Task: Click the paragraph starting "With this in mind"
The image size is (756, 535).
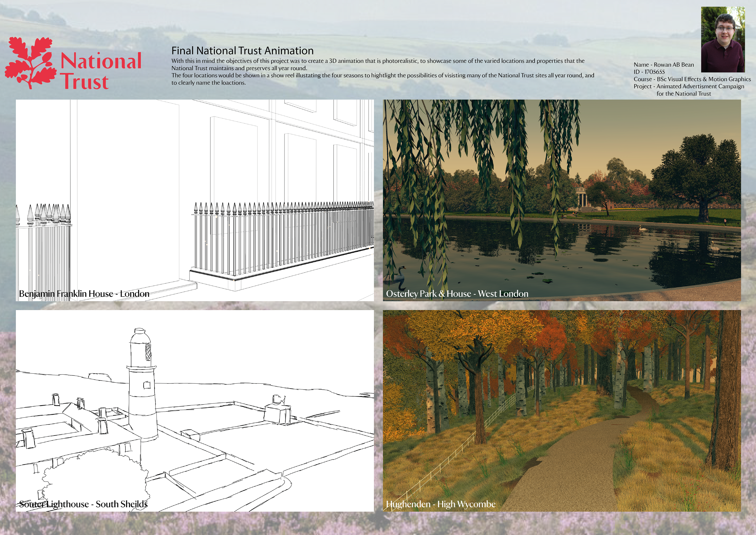Action: pos(378,65)
